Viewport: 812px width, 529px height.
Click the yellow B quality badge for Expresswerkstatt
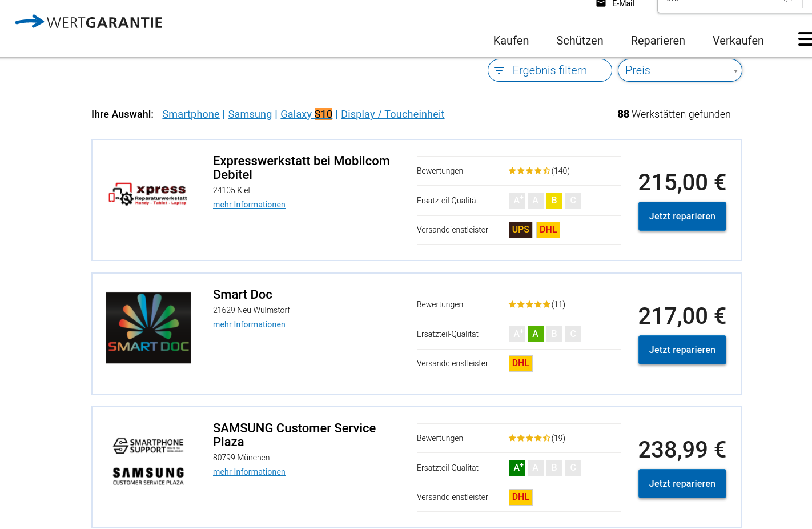(x=554, y=201)
